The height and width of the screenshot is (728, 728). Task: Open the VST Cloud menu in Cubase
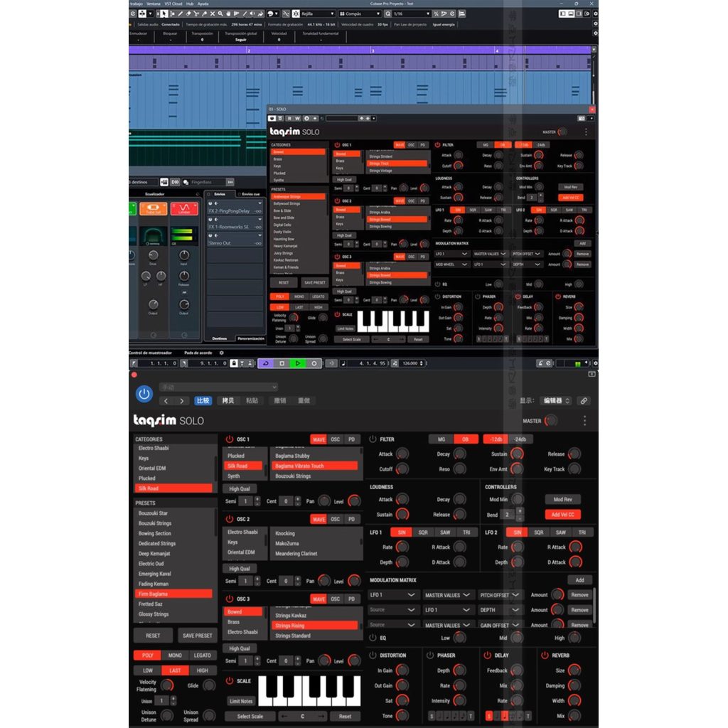pyautogui.click(x=173, y=4)
